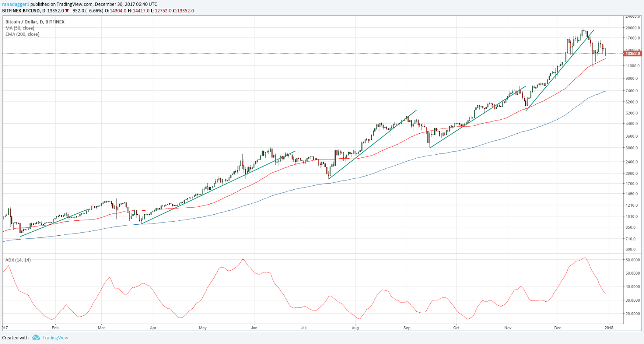Click the 1210.0 price axis label
Image resolution: width=644 pixels, height=344 pixels.
[x=632, y=205]
